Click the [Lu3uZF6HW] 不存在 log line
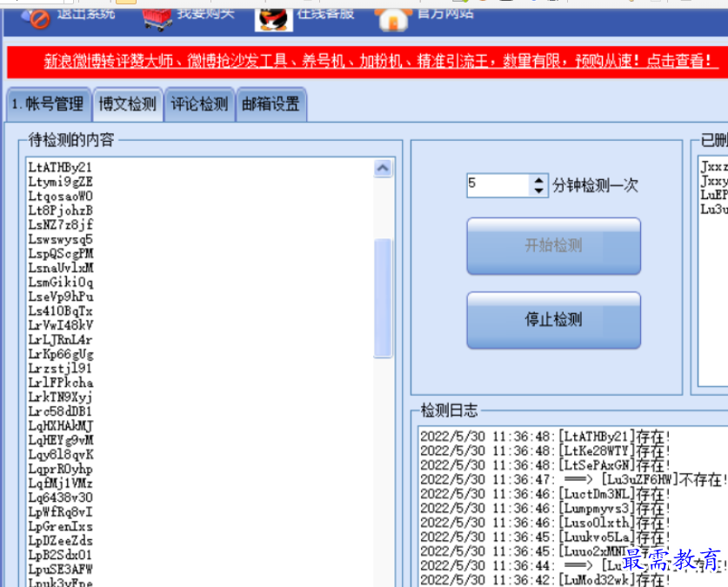Viewport: 728px width, 587px height. (573, 480)
